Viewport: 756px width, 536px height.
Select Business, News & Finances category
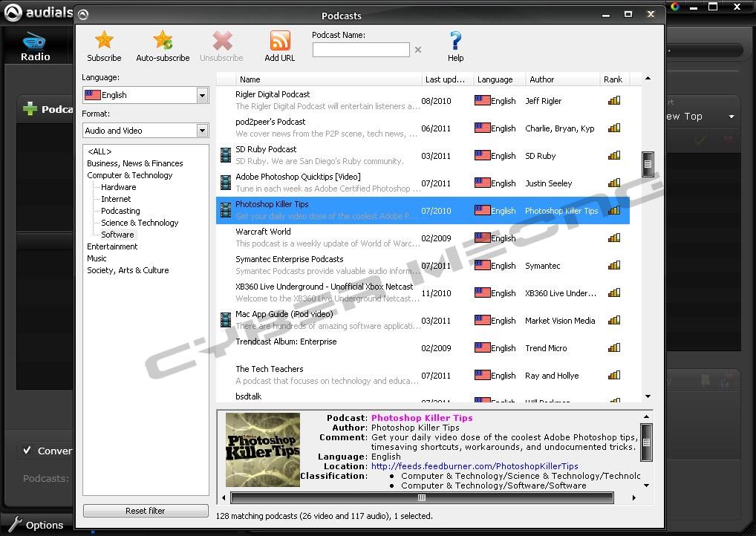click(135, 163)
